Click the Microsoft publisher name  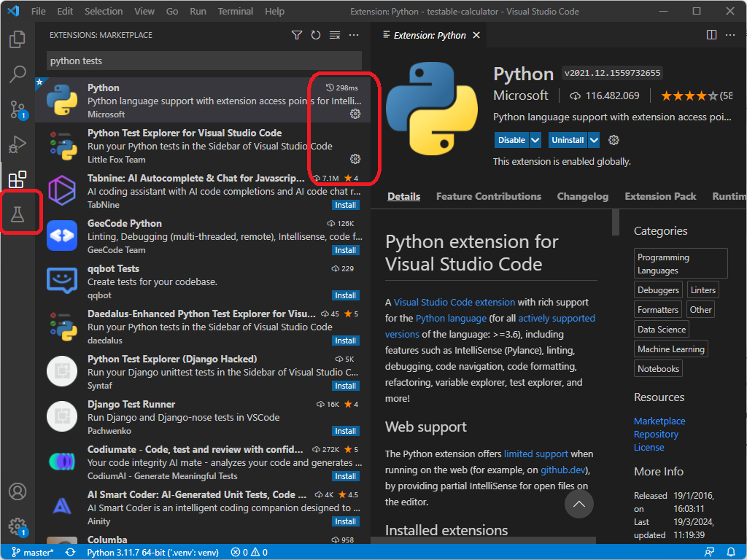point(521,96)
